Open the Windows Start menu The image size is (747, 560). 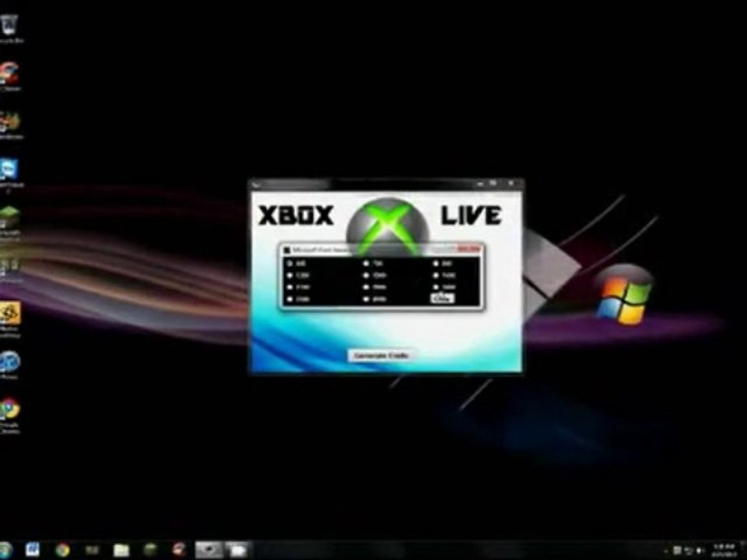5,550
